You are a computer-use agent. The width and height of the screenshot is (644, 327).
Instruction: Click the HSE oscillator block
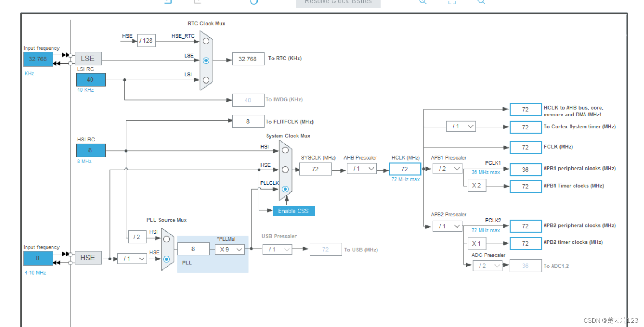(88, 258)
